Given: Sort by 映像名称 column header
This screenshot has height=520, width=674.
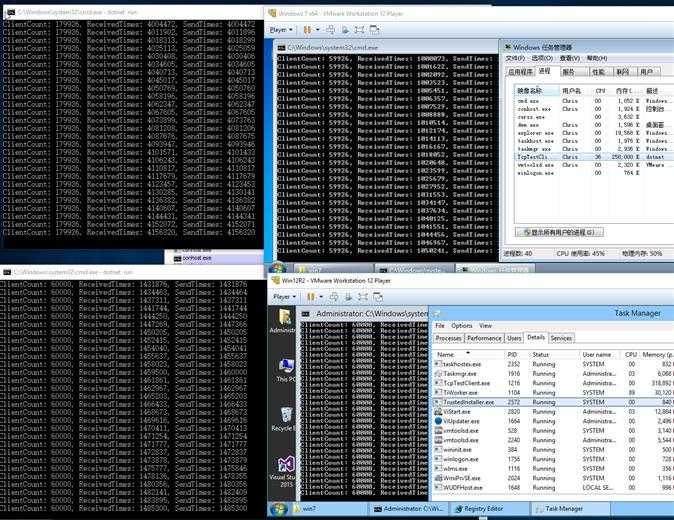Looking at the screenshot, I should click(x=537, y=91).
